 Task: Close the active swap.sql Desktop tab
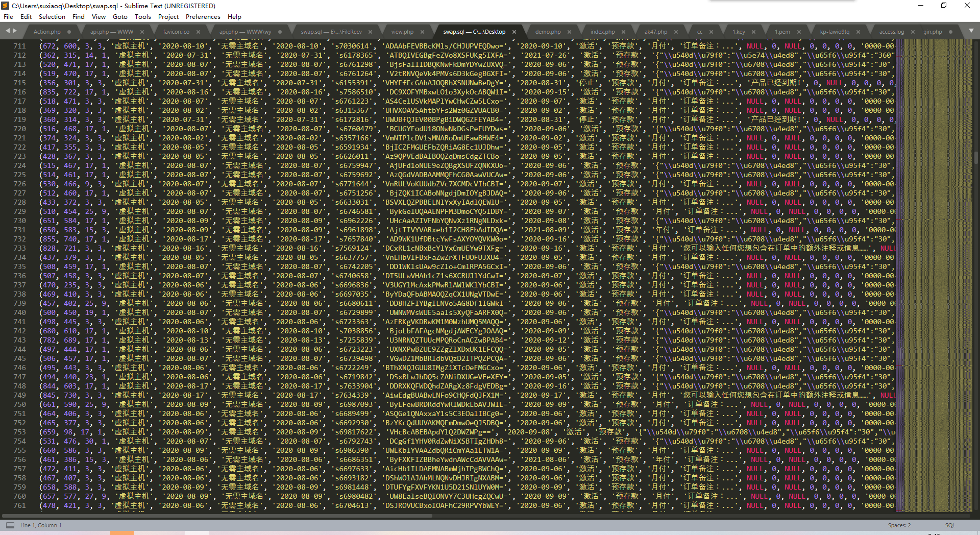point(514,32)
